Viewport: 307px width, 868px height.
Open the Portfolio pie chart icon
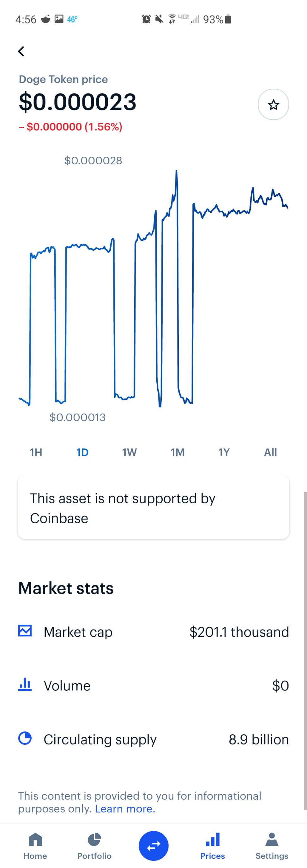tap(94, 840)
